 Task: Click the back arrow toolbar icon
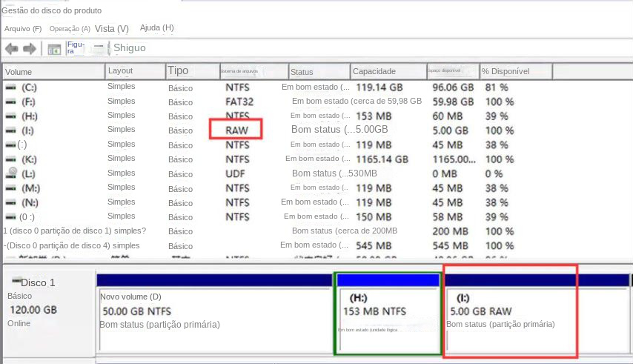(11, 49)
